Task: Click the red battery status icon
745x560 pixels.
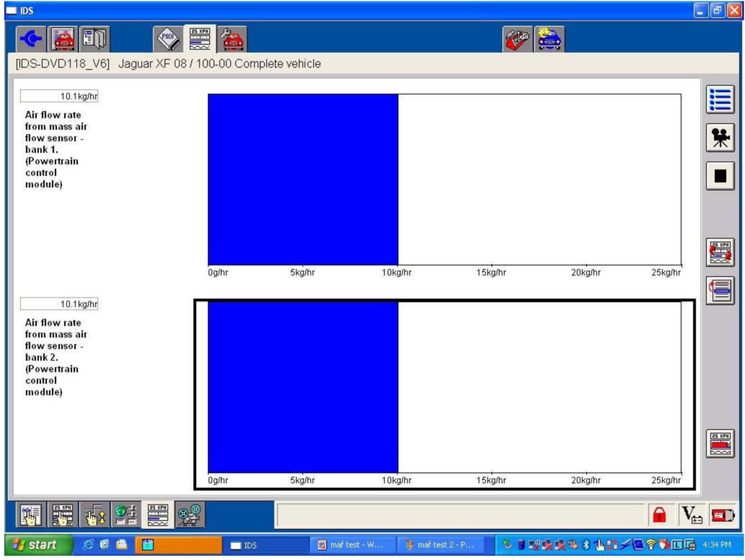Action: point(722,515)
